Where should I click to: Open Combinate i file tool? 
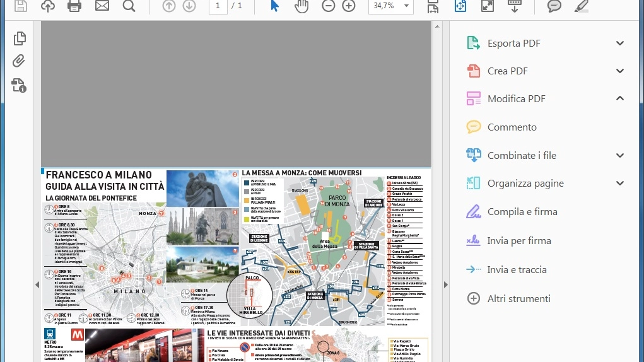click(x=522, y=156)
